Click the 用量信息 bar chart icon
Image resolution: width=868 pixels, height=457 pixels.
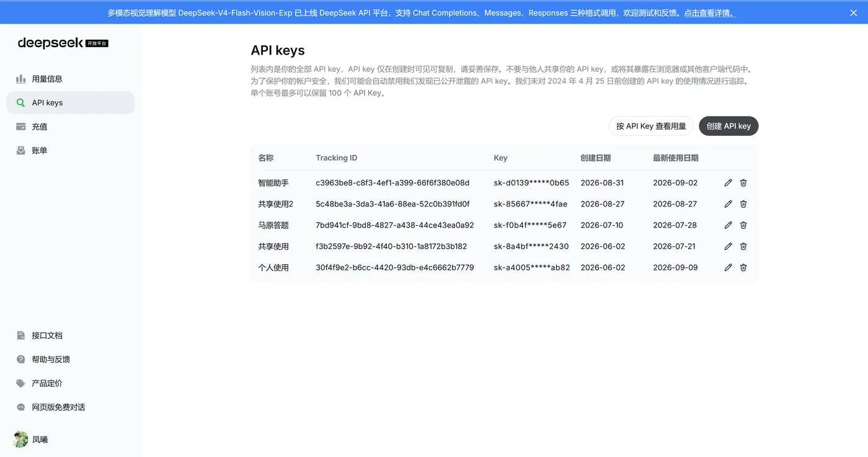coord(20,79)
